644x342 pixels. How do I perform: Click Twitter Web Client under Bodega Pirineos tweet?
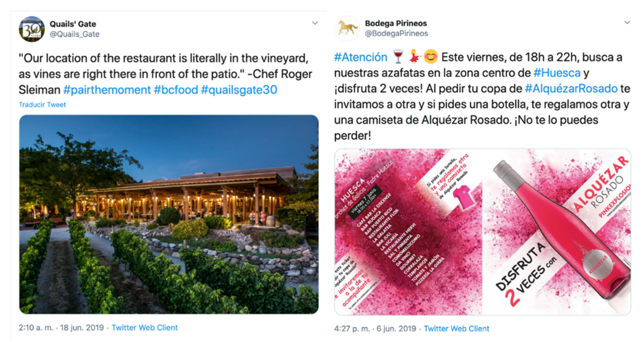pyautogui.click(x=456, y=328)
